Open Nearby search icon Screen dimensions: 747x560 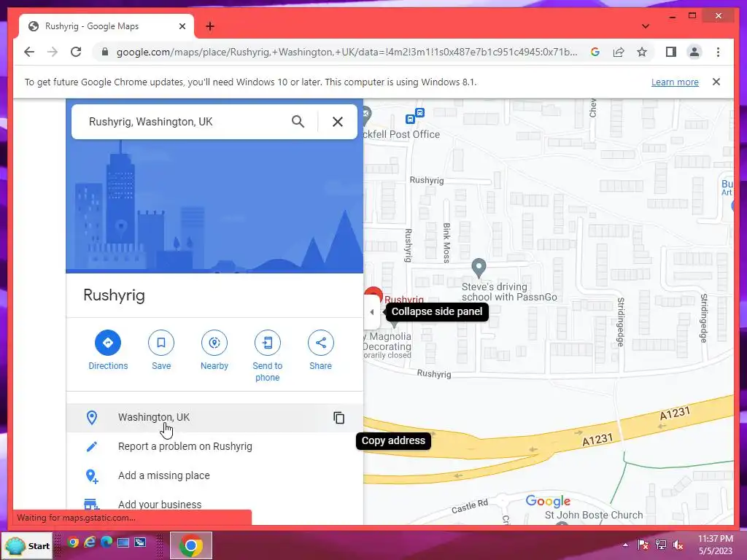point(214,343)
